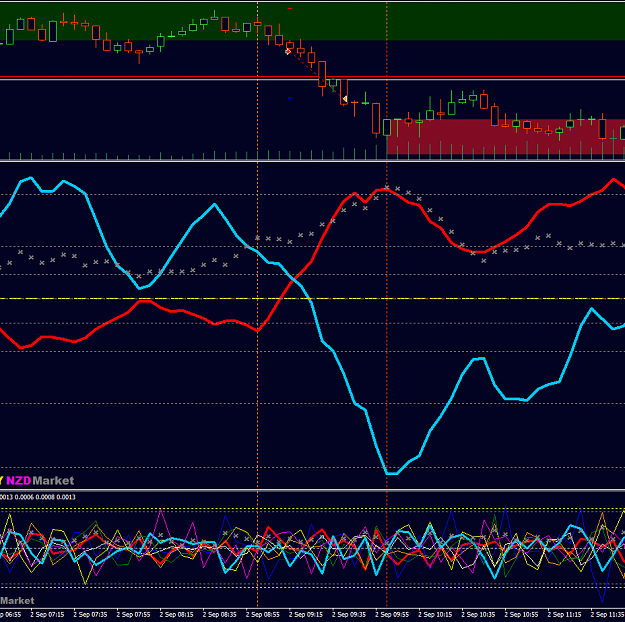Click the red shaded zone rectangle
This screenshot has width=625, height=622.
(x=506, y=136)
